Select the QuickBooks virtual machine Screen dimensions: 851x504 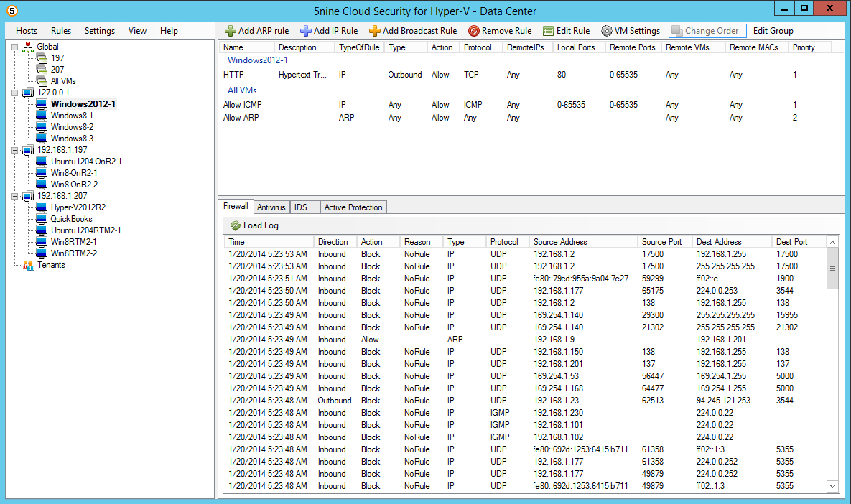71,219
